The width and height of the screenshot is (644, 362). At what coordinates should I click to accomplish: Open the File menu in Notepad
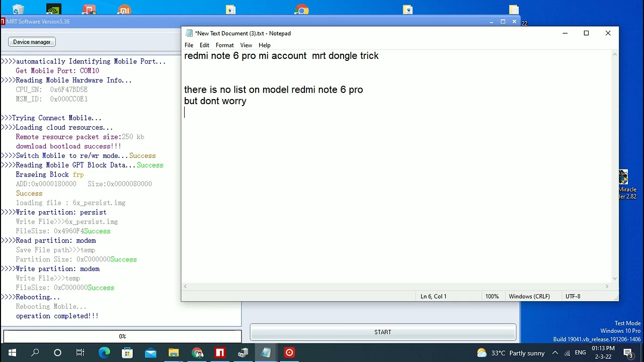pos(189,45)
